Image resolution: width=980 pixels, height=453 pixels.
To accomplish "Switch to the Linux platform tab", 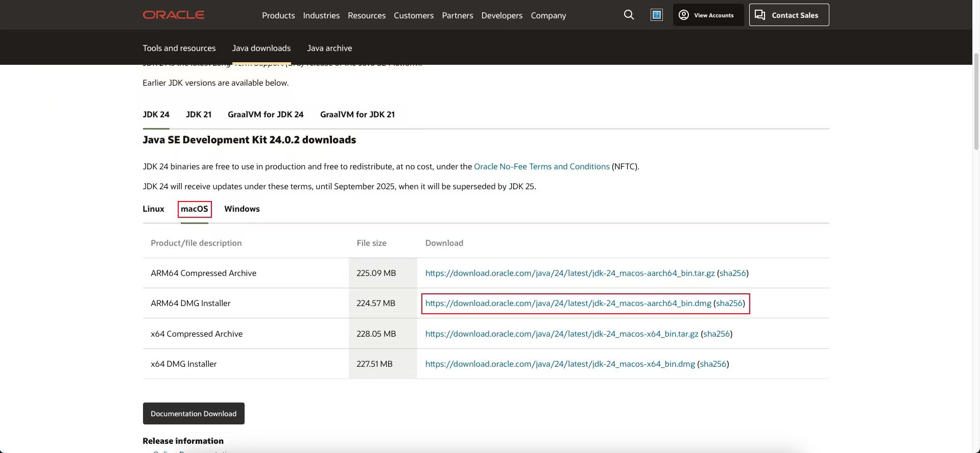I will [x=153, y=209].
